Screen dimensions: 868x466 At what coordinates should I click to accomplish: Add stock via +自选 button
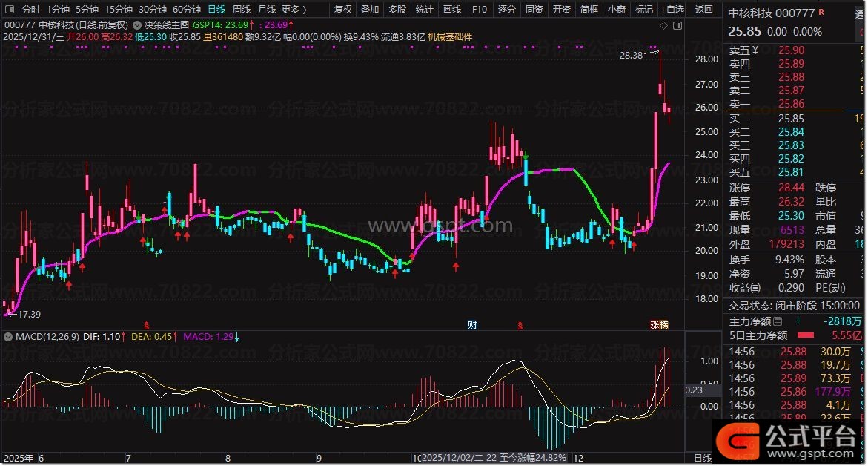(671, 10)
